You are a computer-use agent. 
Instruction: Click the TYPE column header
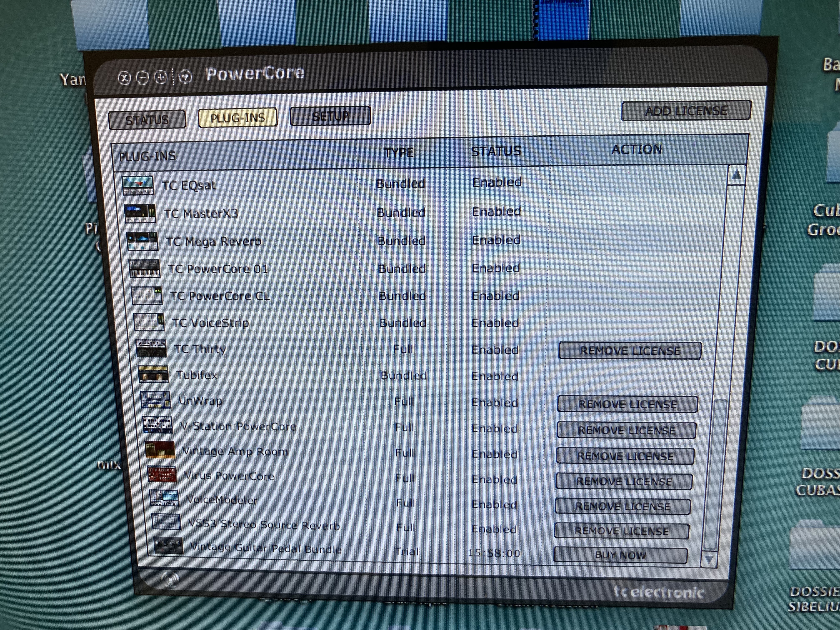(x=399, y=153)
